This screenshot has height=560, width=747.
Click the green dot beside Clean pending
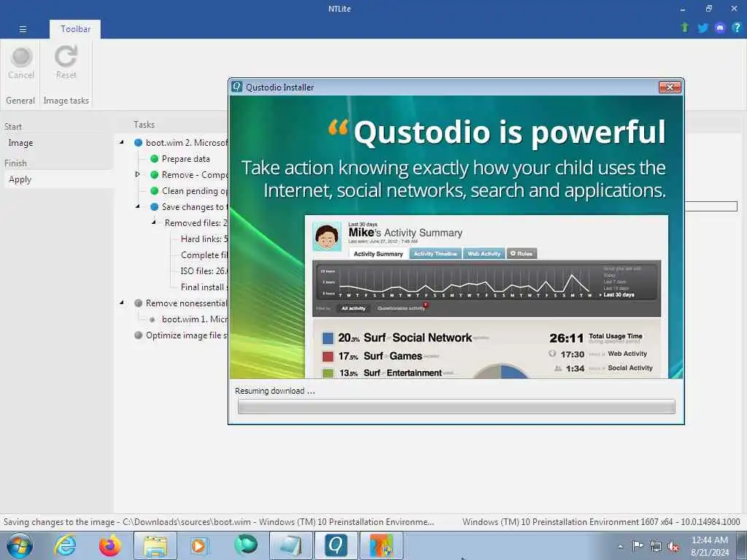tap(155, 191)
